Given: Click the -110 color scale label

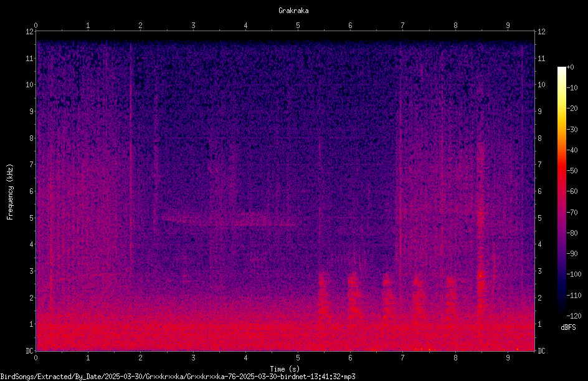Looking at the screenshot, I should pyautogui.click(x=574, y=296).
